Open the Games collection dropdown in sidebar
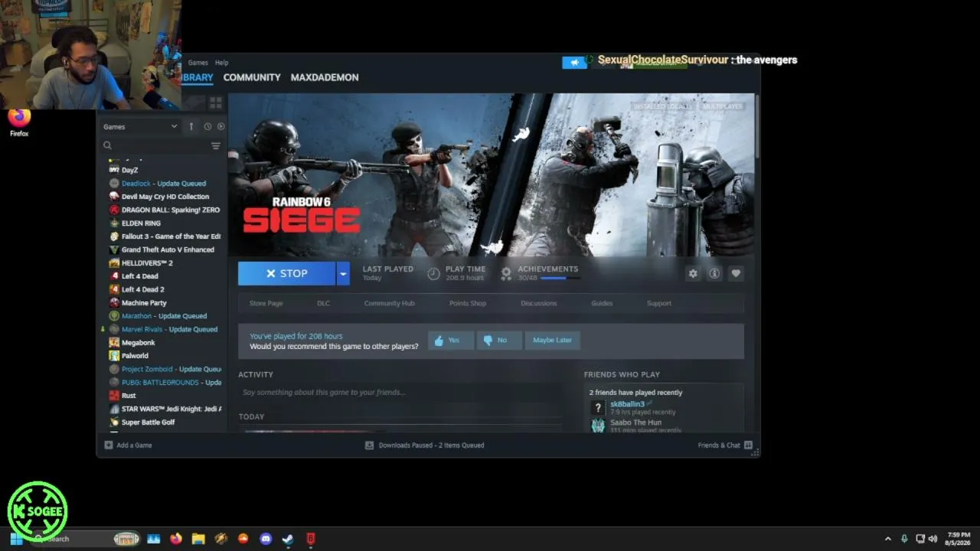This screenshot has width=980, height=551. [x=140, y=126]
